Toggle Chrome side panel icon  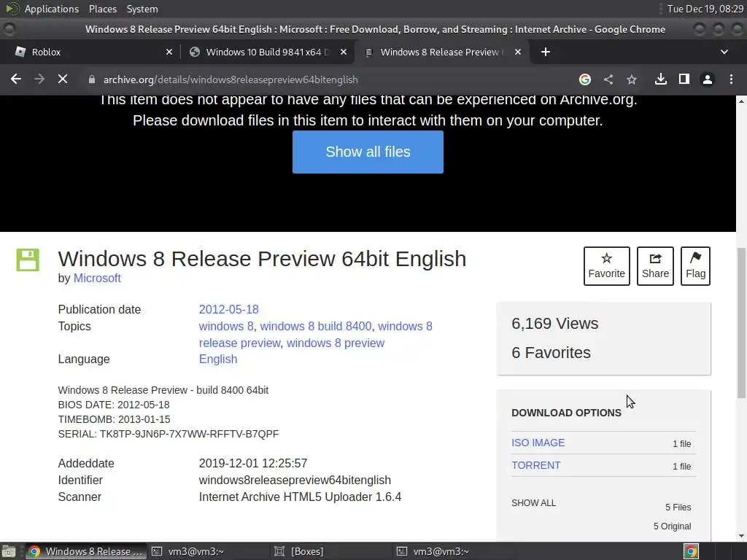[684, 79]
